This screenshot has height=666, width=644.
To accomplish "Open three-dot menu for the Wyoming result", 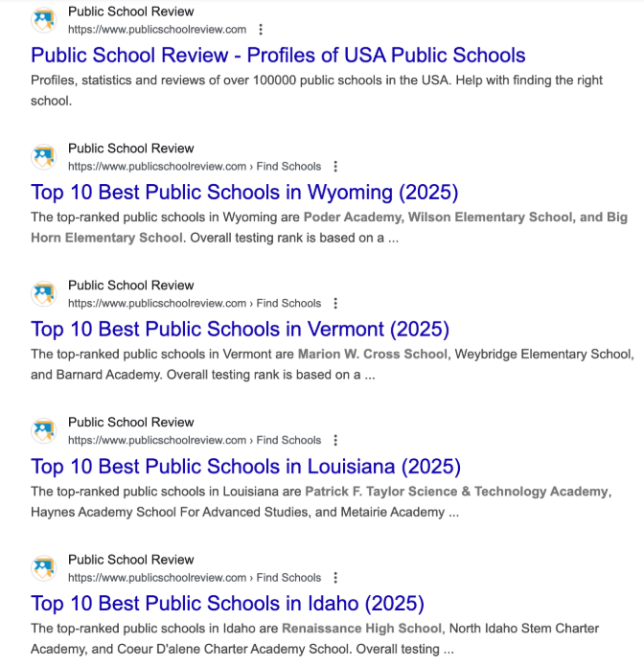I will (335, 167).
